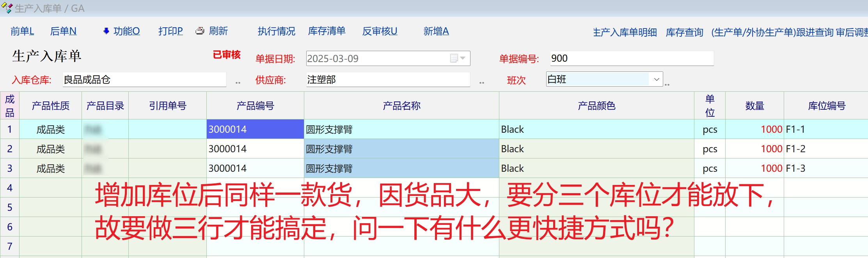The width and height of the screenshot is (868, 258).
Task: Click the lookup dots beside 供应商 field
Action: point(482,82)
